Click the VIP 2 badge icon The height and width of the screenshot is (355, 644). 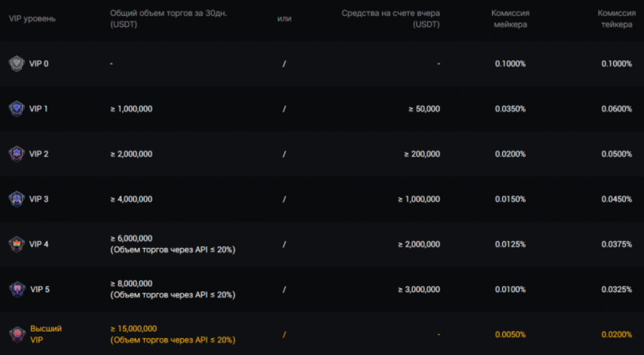(17, 154)
